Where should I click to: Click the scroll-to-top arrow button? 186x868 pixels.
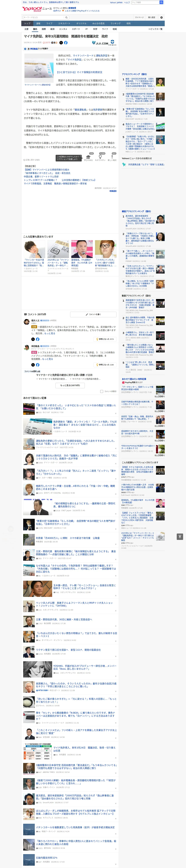(x=180, y=537)
